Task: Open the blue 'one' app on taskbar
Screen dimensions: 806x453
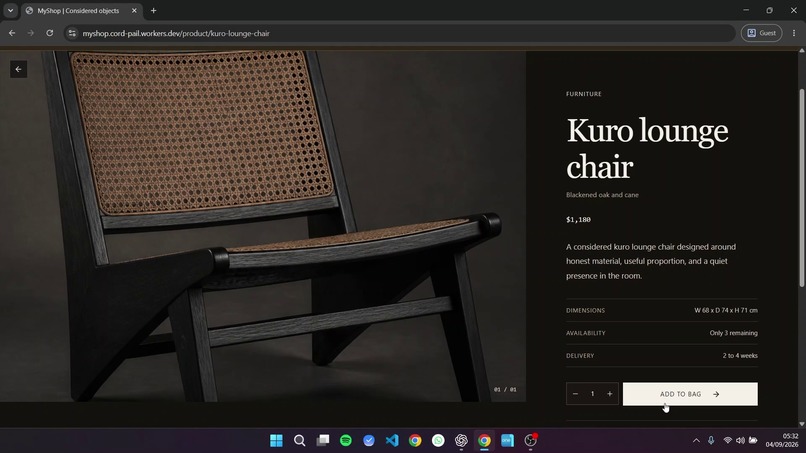Action: click(507, 441)
